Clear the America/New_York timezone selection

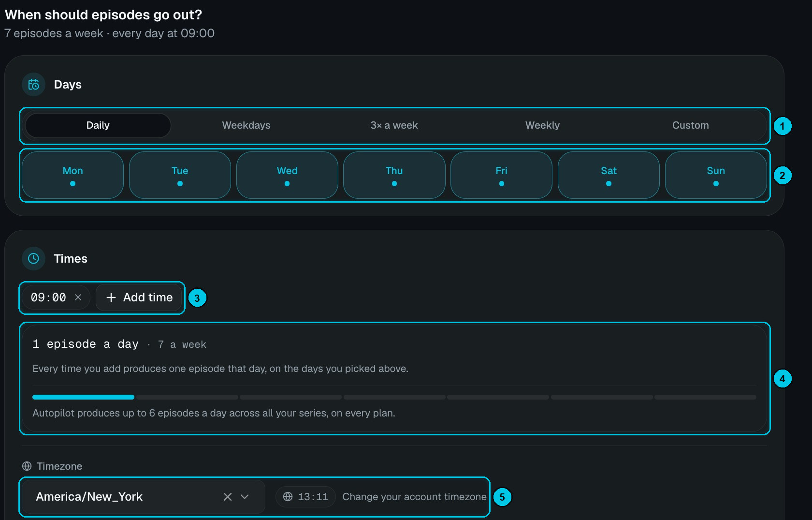[228, 497]
